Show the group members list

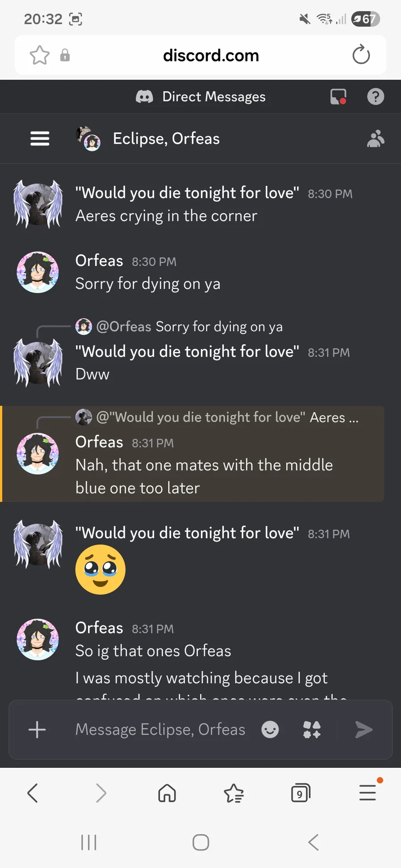[x=375, y=138]
